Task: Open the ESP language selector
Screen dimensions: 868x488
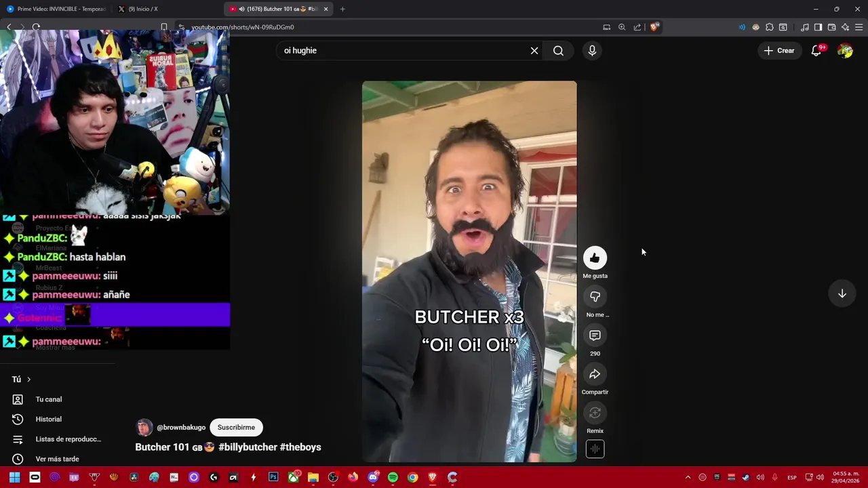Action: 792,477
